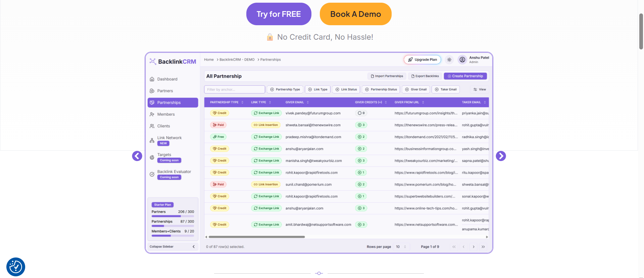644x278 pixels.
Task: Click the Try for FREE button
Action: pos(279,14)
